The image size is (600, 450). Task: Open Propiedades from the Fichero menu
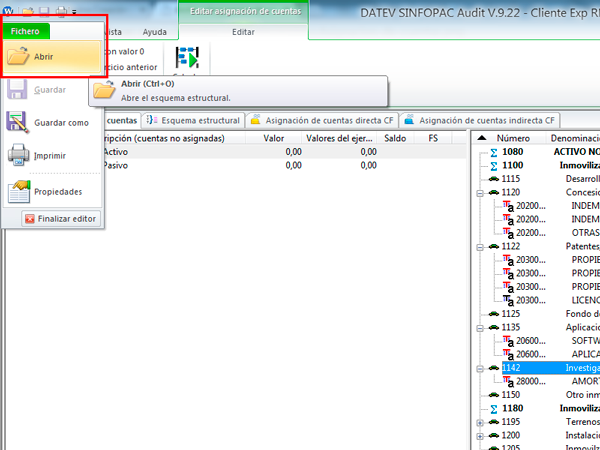click(52, 192)
